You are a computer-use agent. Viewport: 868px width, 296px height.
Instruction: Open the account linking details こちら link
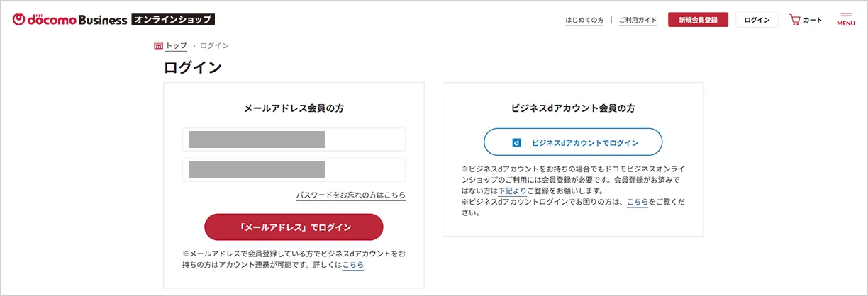352,265
